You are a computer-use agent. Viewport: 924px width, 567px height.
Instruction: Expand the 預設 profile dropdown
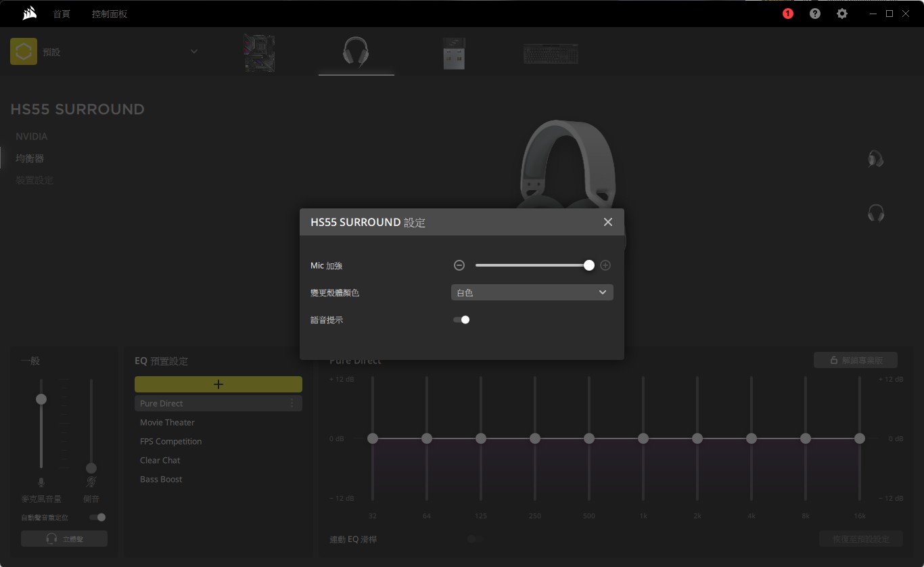click(x=194, y=51)
